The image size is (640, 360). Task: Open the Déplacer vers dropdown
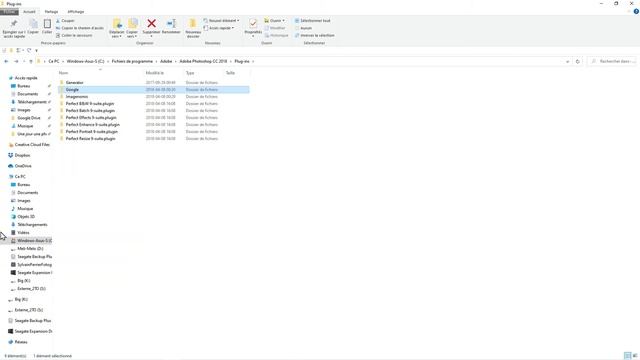tap(117, 28)
